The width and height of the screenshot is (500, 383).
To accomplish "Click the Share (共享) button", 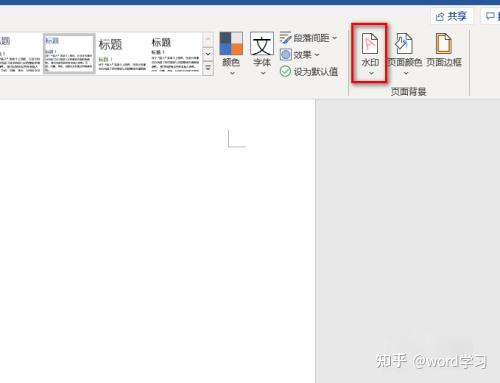I will coord(452,16).
